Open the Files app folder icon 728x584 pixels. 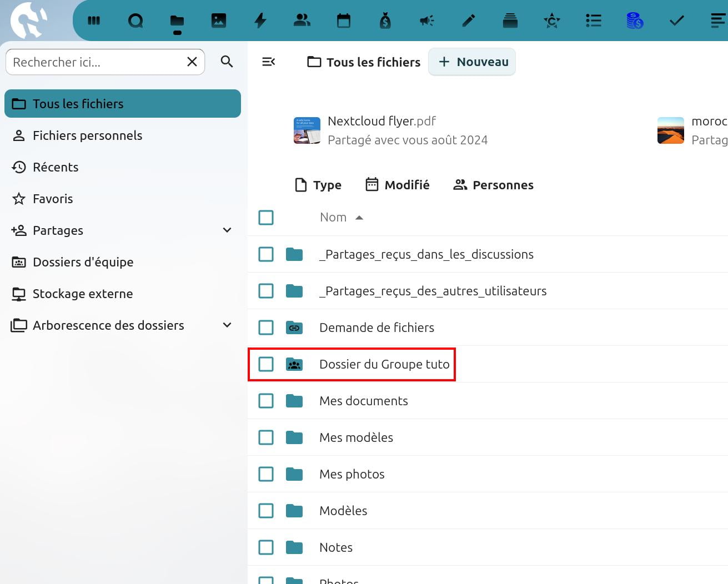pyautogui.click(x=177, y=21)
